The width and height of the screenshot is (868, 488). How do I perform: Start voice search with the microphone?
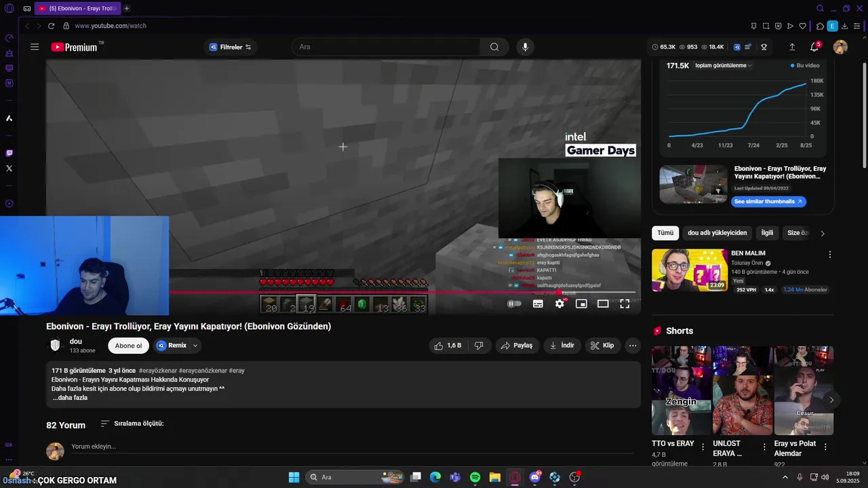point(524,47)
